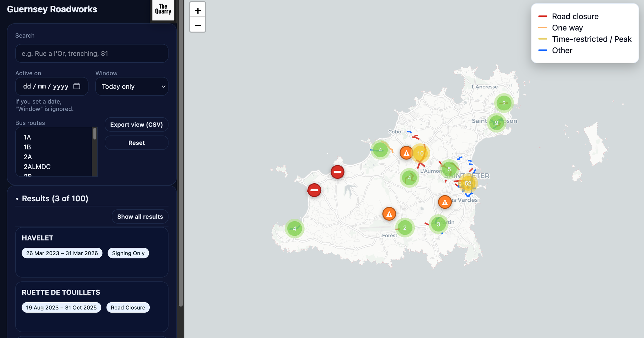Click the Search input field
Viewport: 644px width, 338px height.
[x=92, y=54]
